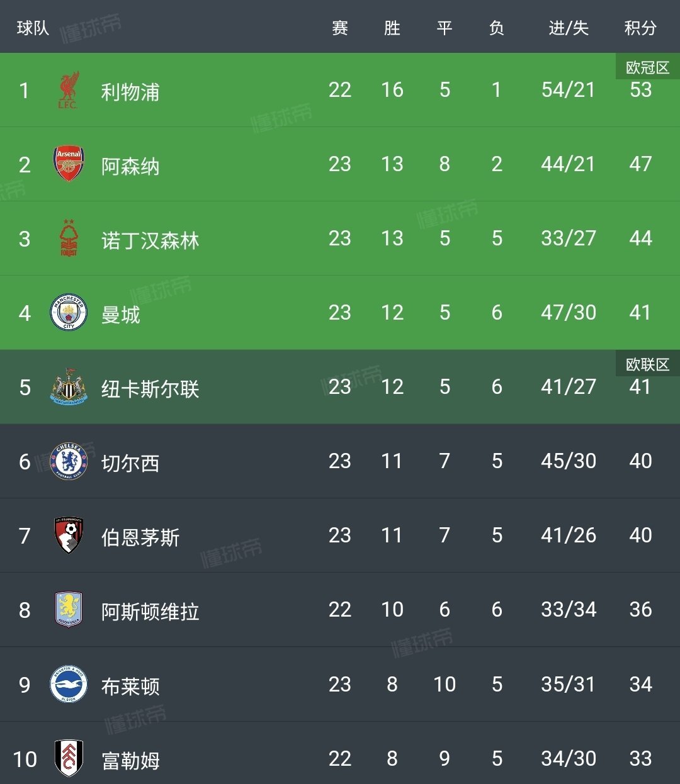680x784 pixels.
Task: Select the 阿斯顿维拉 team name
Action: click(x=150, y=612)
